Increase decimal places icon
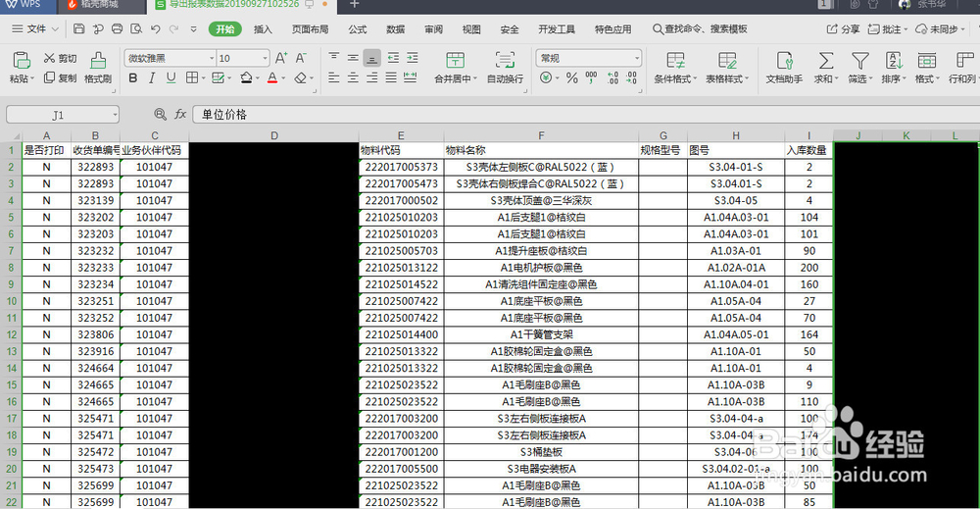Viewport: 980px width, 509px height. [613, 78]
